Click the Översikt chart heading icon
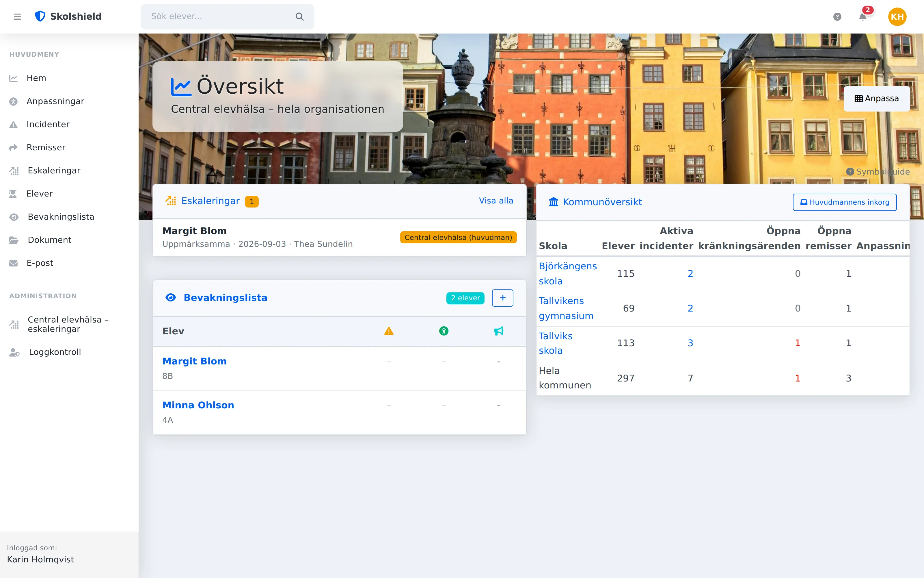 (181, 87)
